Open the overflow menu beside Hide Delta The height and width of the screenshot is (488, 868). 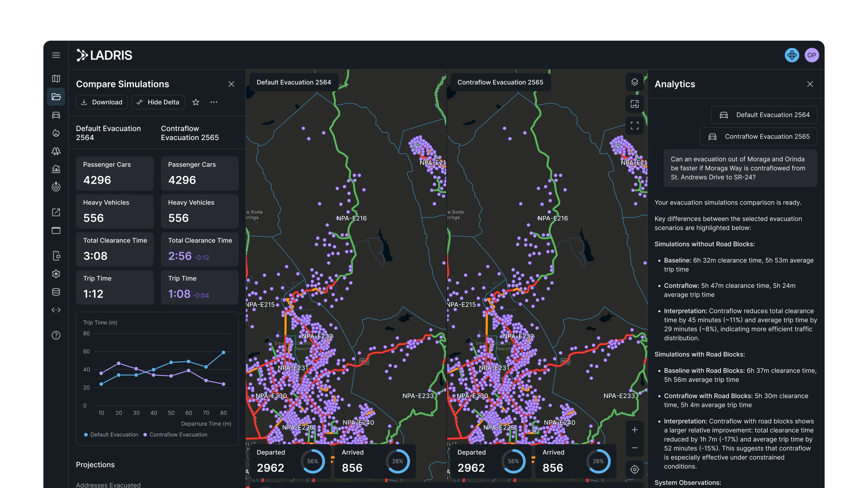coord(214,102)
